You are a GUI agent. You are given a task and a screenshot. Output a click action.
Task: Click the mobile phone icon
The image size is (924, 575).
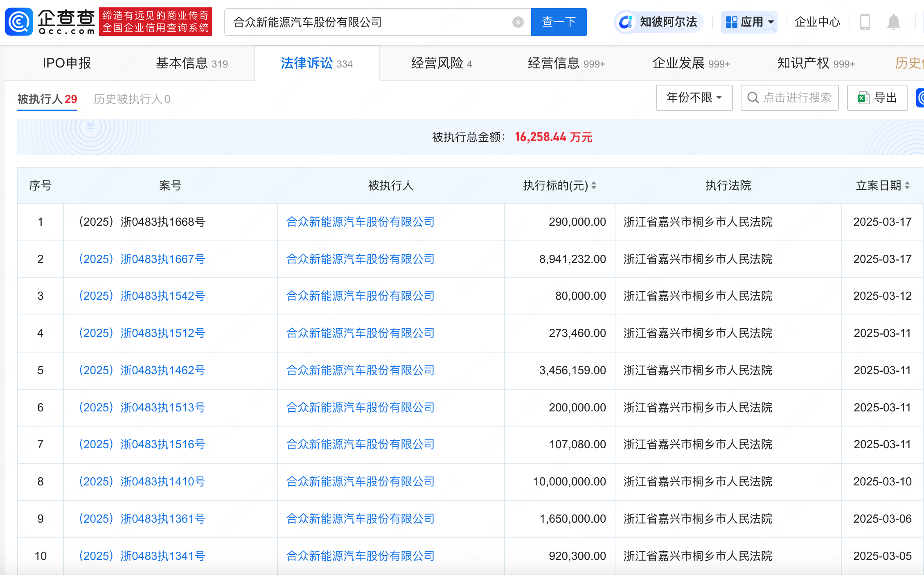[865, 22]
